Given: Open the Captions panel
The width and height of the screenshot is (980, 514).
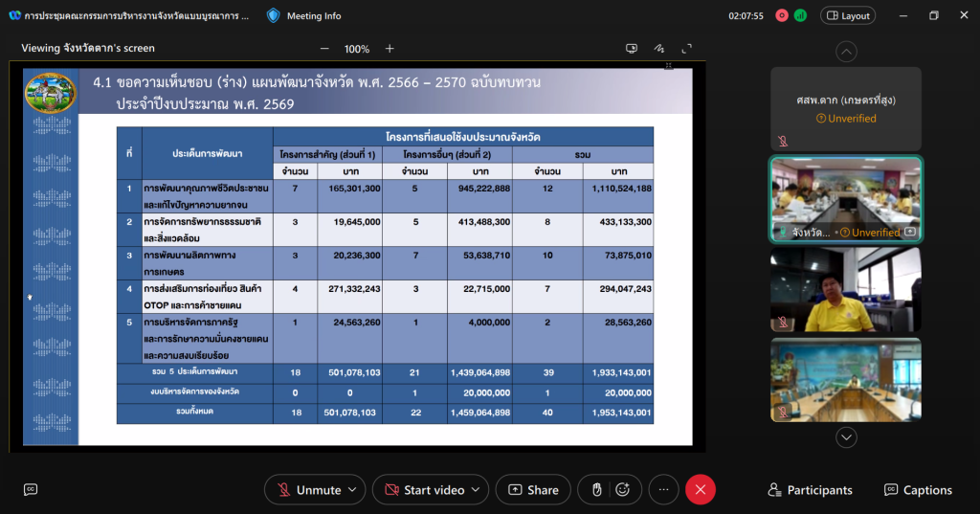Looking at the screenshot, I should tap(918, 490).
